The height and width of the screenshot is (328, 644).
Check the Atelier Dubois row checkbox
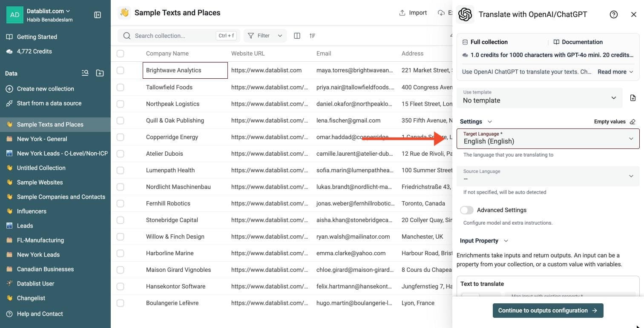click(x=121, y=154)
